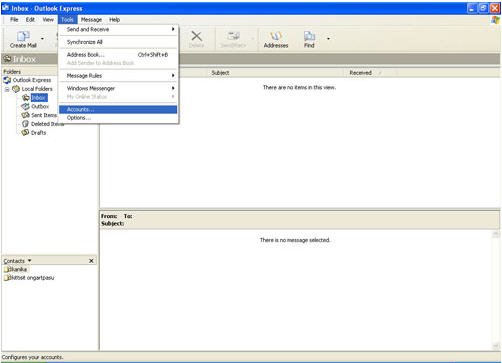Click the Inbox folder icon in tree
The height and width of the screenshot is (363, 502).
pyautogui.click(x=26, y=98)
